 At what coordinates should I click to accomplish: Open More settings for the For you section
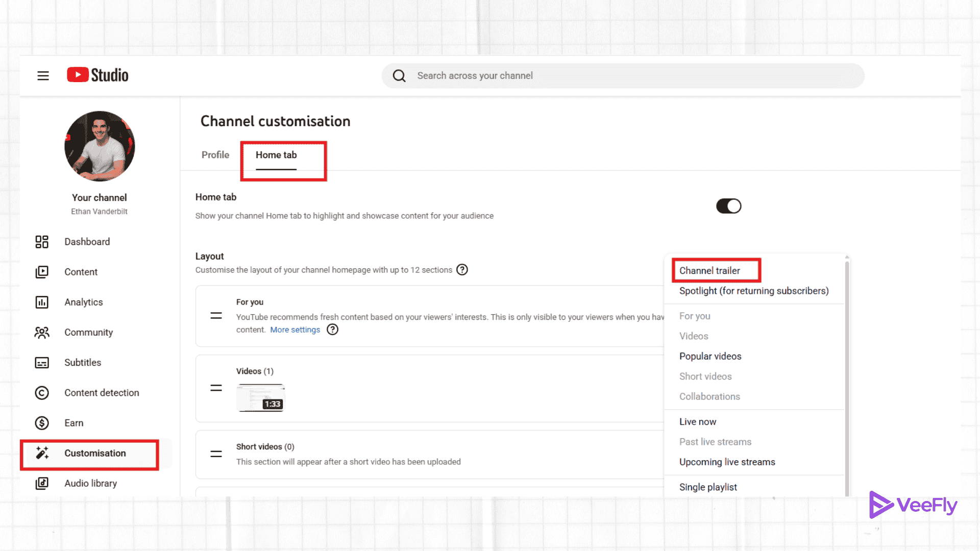coord(295,330)
